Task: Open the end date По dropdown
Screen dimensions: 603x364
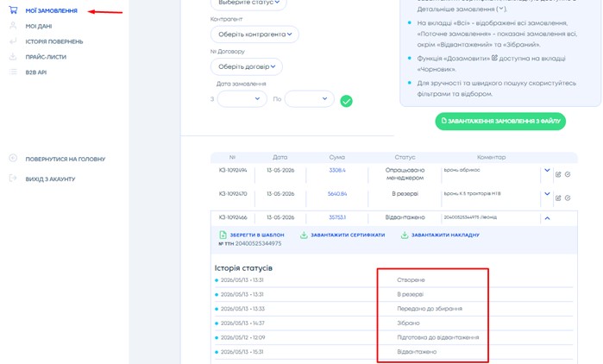Action: point(309,99)
